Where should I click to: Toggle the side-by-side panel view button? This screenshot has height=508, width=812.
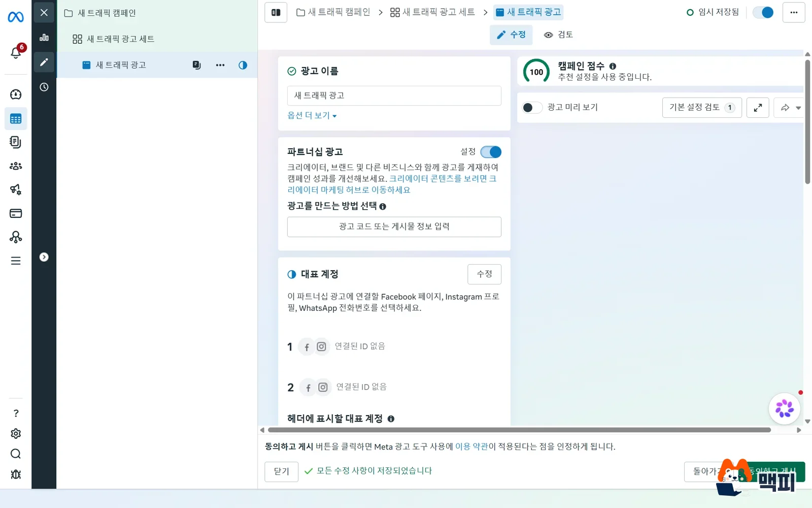tap(276, 12)
